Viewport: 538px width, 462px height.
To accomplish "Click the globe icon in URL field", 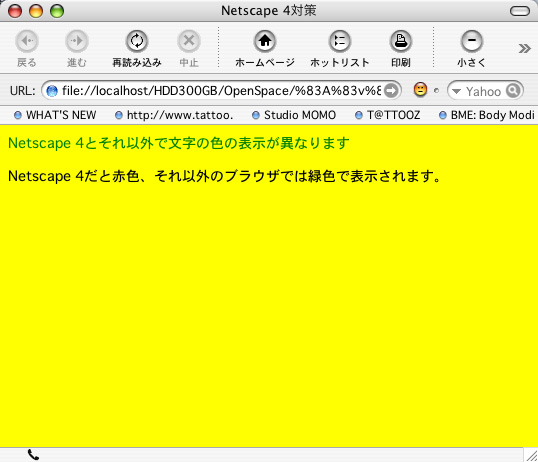I will (52, 91).
